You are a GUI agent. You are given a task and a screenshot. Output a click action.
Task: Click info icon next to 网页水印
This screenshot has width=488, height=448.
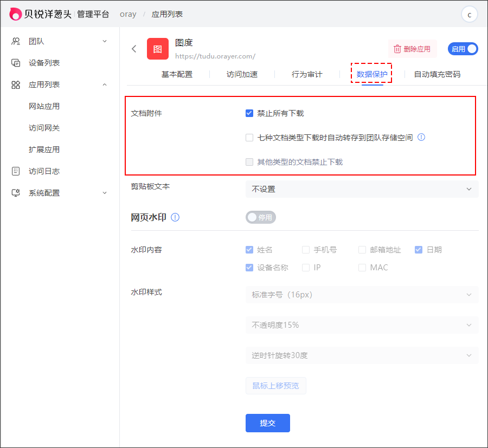[175, 217]
